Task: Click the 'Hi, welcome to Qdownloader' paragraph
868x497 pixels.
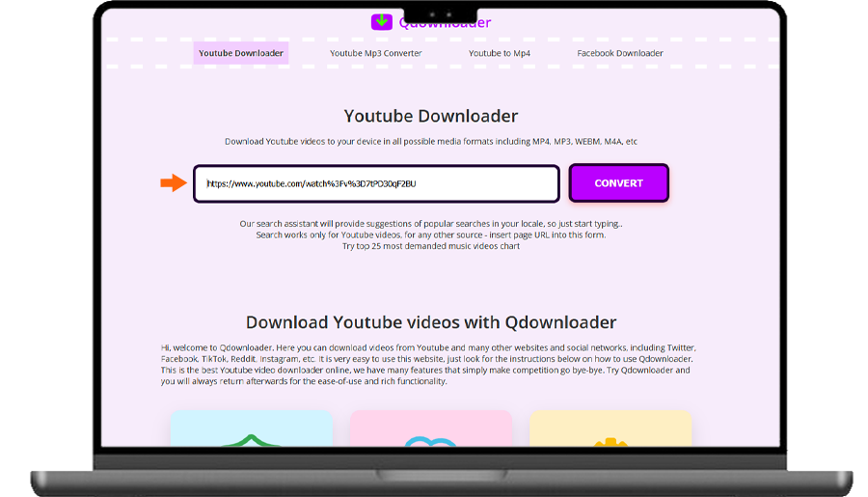Action: pyautogui.click(x=428, y=365)
